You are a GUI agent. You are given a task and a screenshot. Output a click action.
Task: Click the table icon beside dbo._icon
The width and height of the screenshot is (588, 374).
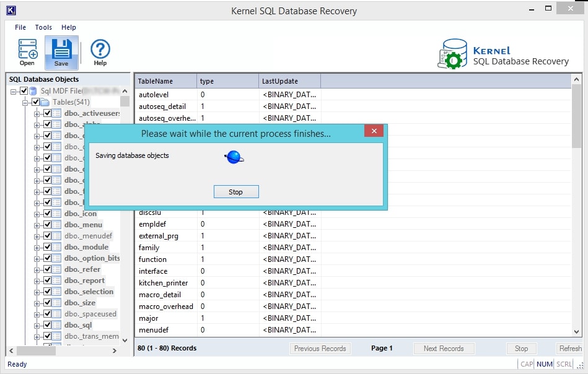[56, 214]
